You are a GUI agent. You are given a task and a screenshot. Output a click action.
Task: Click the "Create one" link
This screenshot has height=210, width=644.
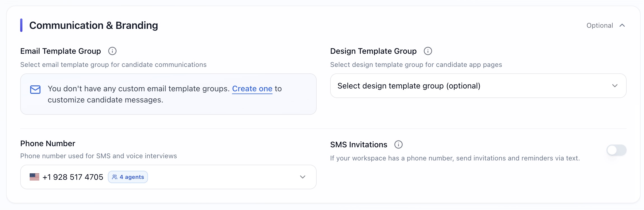[x=252, y=89]
